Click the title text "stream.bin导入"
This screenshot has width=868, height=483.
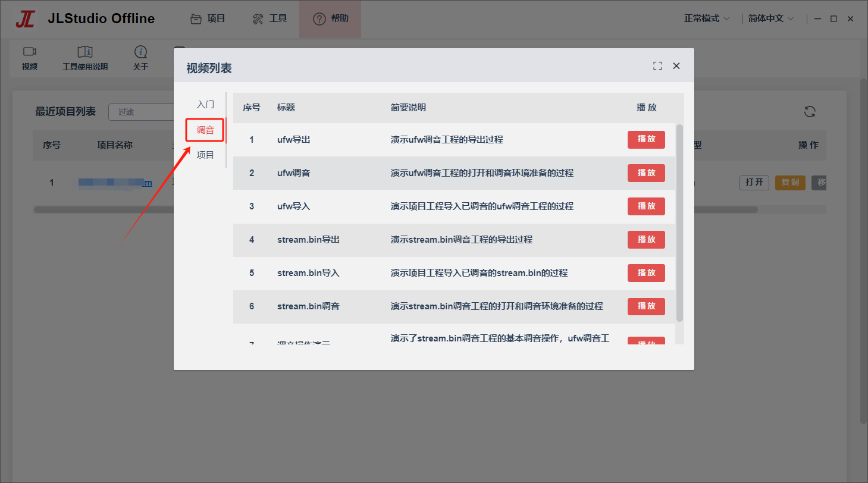coord(308,273)
